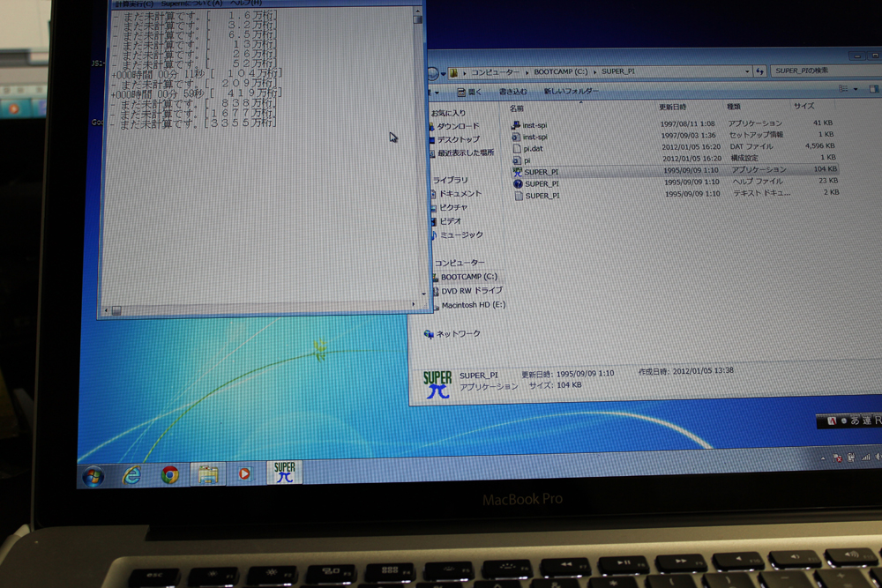
Task: Click the SUPER_PI breadcrumb in the address bar
Action: (617, 71)
